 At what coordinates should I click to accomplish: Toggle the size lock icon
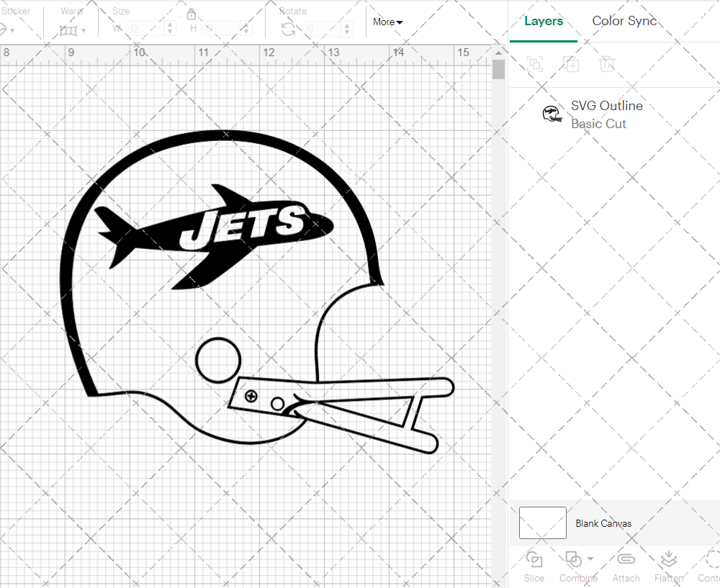coord(192,14)
